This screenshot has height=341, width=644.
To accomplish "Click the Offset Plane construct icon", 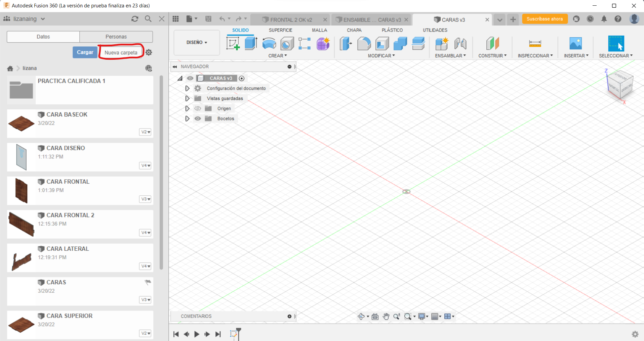I will click(x=492, y=44).
